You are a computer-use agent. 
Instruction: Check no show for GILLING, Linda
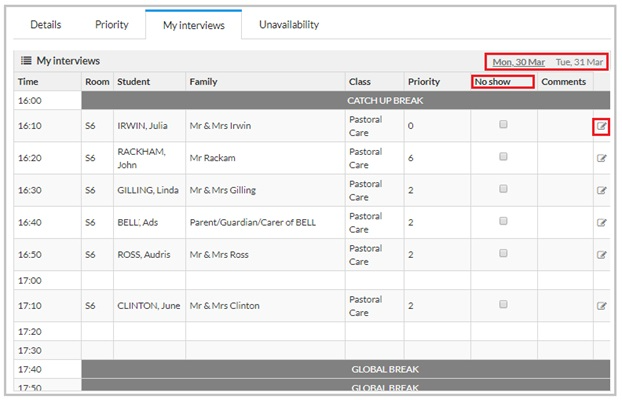tap(503, 189)
